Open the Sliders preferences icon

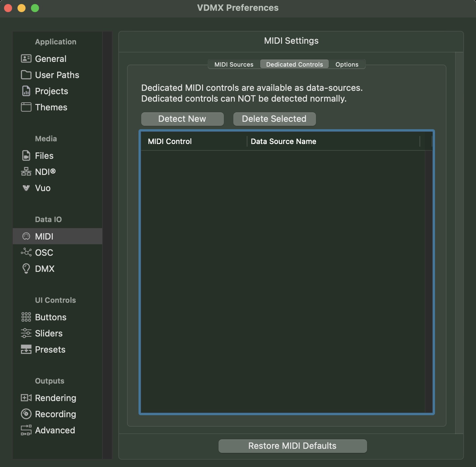tap(26, 333)
